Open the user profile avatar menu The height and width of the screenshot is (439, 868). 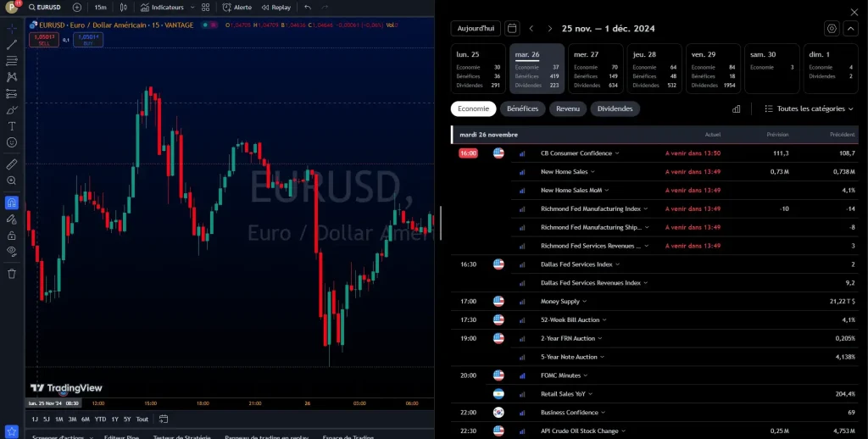pos(12,7)
